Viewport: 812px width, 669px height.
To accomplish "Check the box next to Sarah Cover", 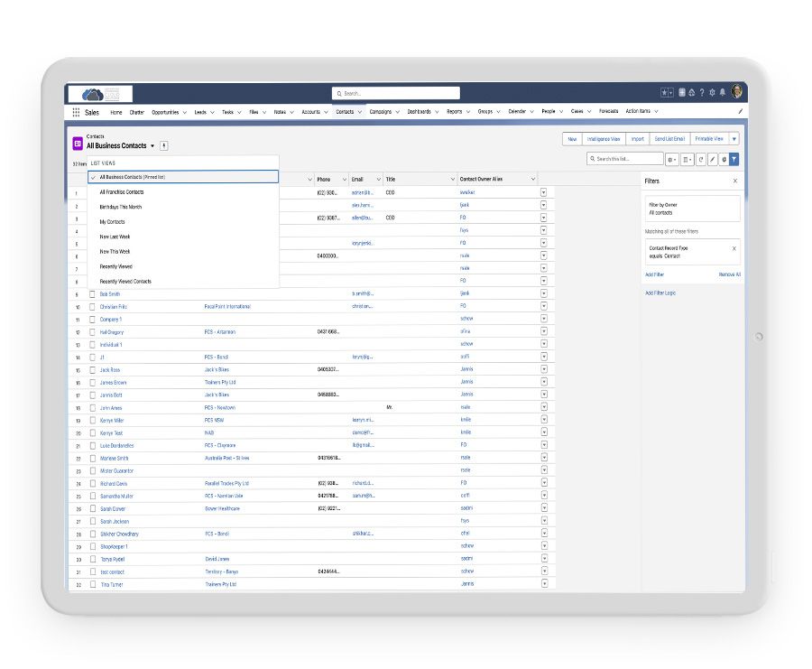I will pos(92,508).
